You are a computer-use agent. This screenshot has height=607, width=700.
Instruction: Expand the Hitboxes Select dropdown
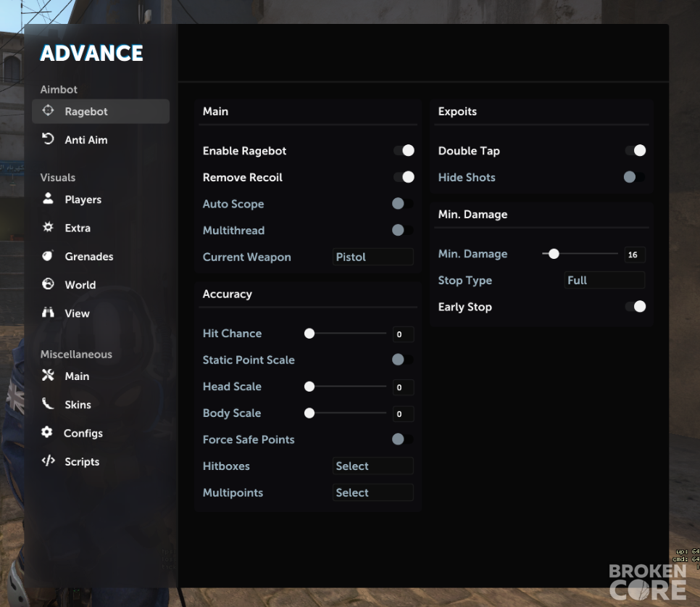coord(372,466)
